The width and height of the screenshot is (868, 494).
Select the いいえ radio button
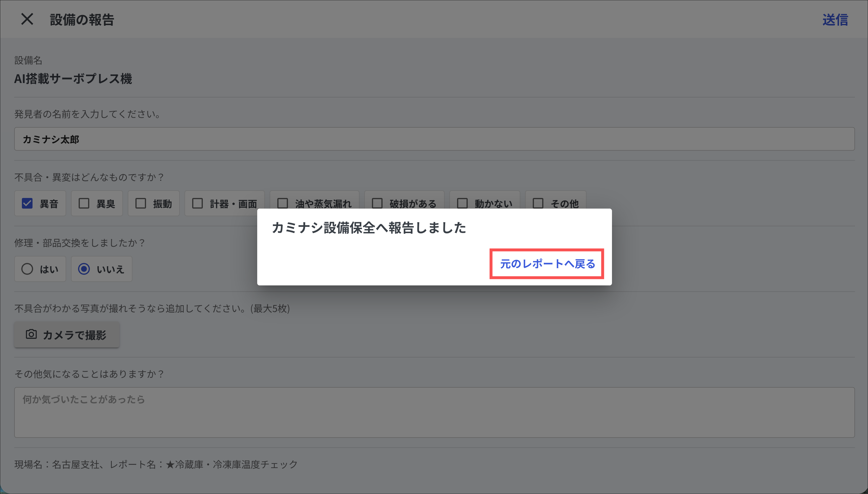[x=84, y=269]
